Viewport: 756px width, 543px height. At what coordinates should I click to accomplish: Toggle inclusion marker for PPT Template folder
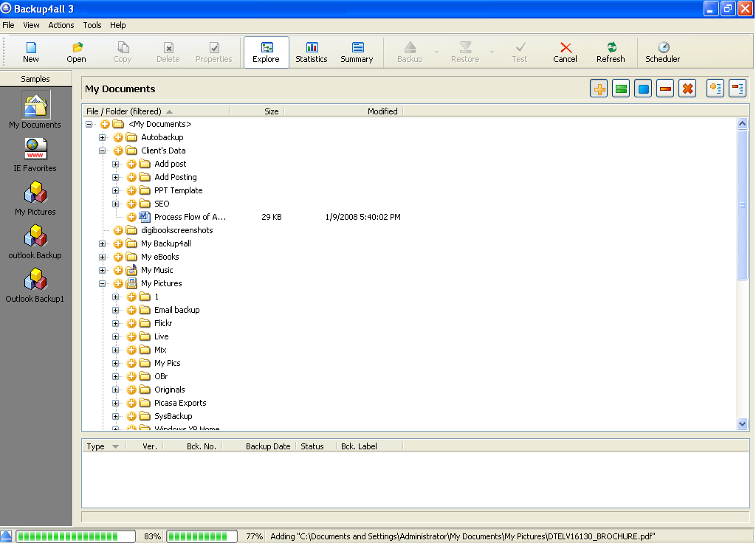click(x=131, y=190)
